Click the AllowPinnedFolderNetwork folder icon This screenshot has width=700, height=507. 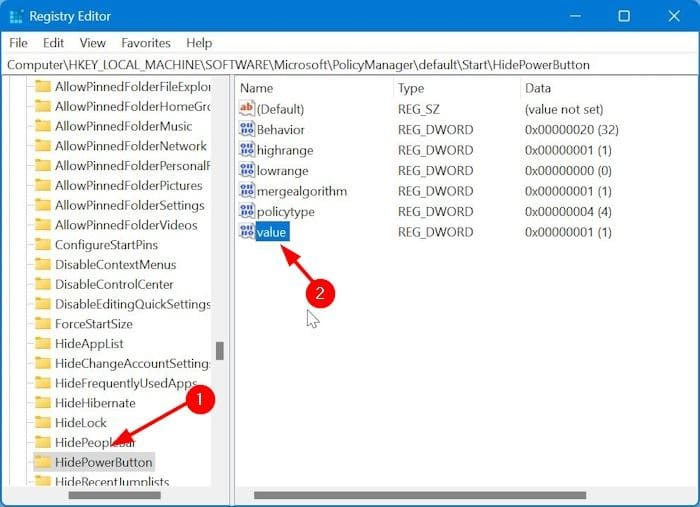point(43,145)
